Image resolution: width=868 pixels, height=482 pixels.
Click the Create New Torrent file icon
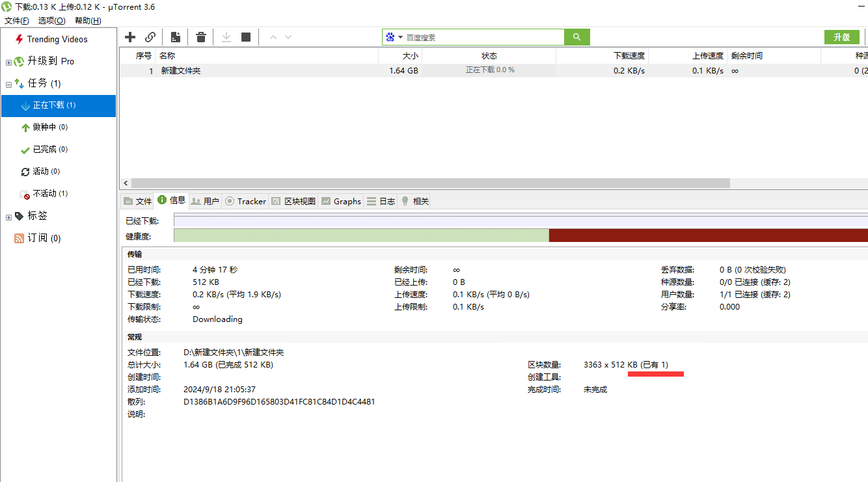pos(175,37)
